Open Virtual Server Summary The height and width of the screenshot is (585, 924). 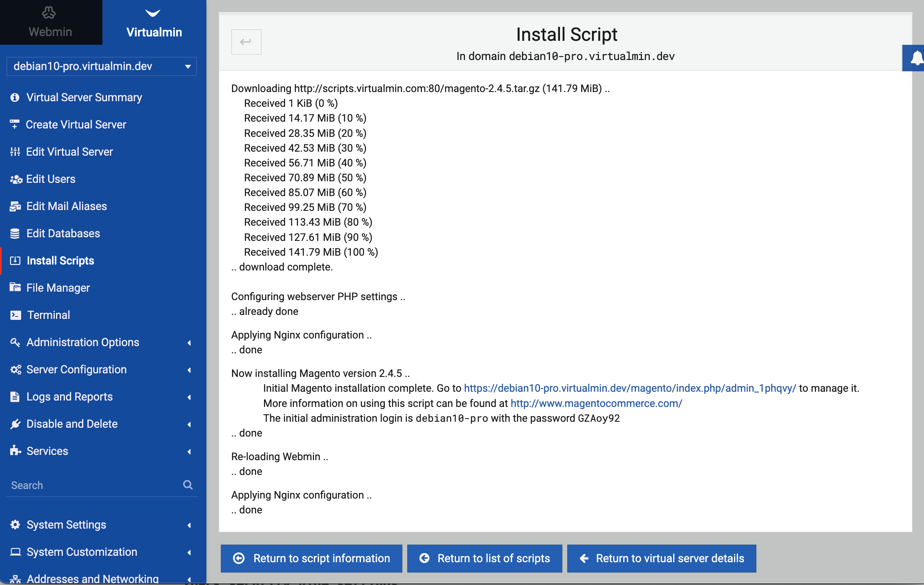coord(84,97)
